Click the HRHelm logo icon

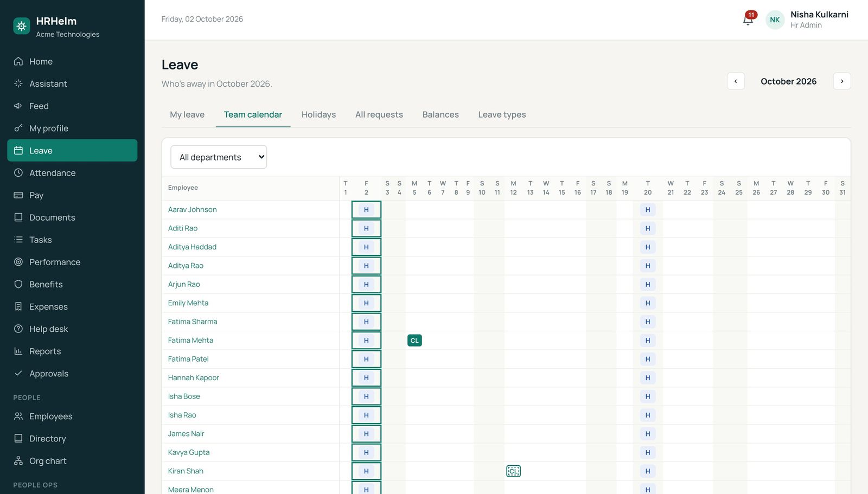(22, 26)
